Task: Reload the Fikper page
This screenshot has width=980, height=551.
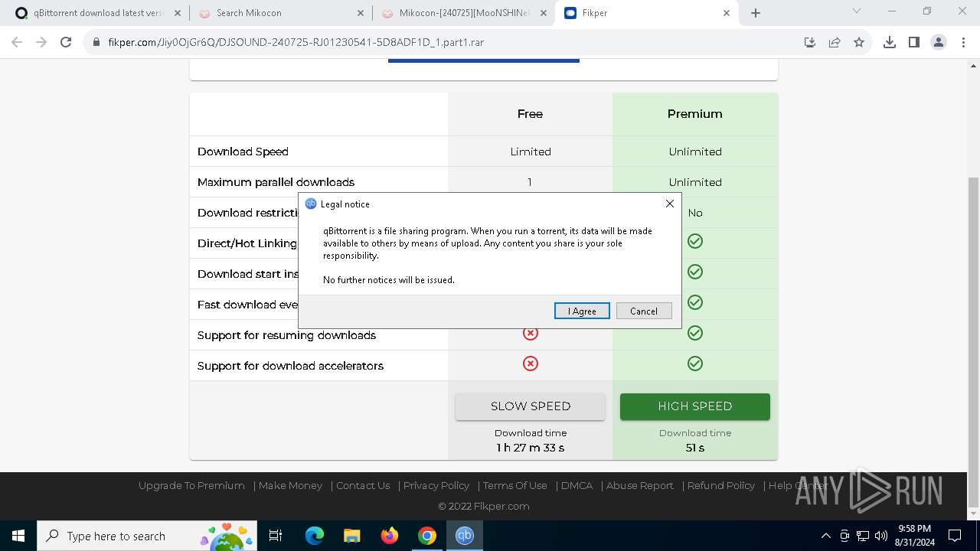Action: (x=66, y=42)
